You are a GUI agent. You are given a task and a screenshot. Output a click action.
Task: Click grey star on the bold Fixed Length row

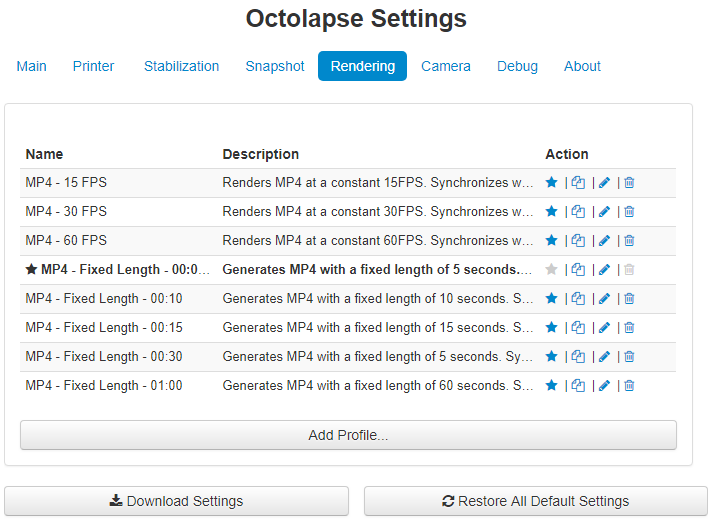(551, 269)
